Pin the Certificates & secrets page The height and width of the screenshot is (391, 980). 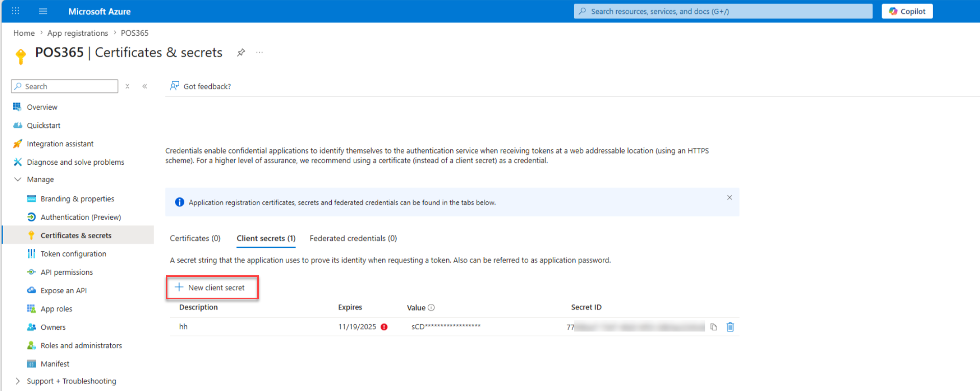(x=241, y=53)
